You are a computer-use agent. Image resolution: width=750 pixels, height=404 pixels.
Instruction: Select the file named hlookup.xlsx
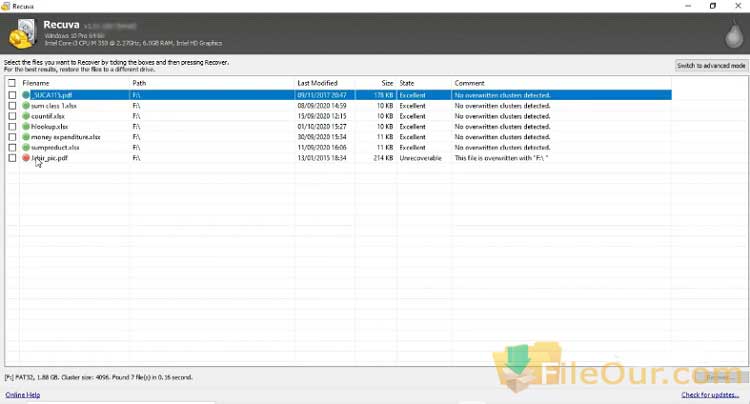(x=50, y=127)
